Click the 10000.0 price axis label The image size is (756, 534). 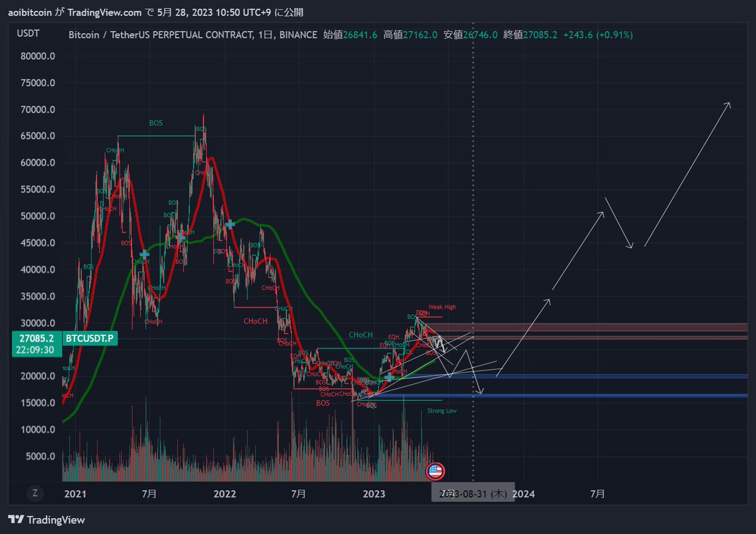(x=38, y=430)
